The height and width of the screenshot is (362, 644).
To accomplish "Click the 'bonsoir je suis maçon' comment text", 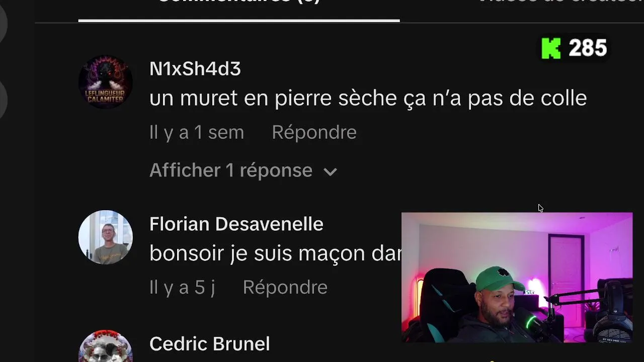I will (x=275, y=253).
